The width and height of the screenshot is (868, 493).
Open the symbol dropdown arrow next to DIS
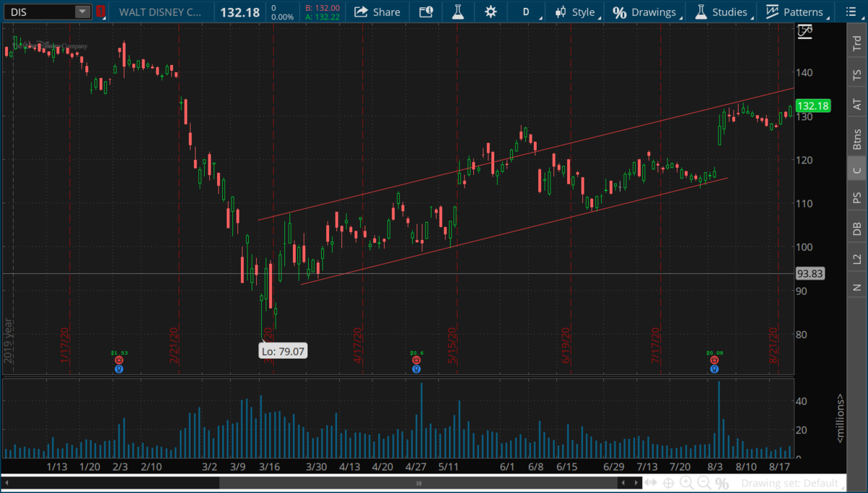point(82,12)
